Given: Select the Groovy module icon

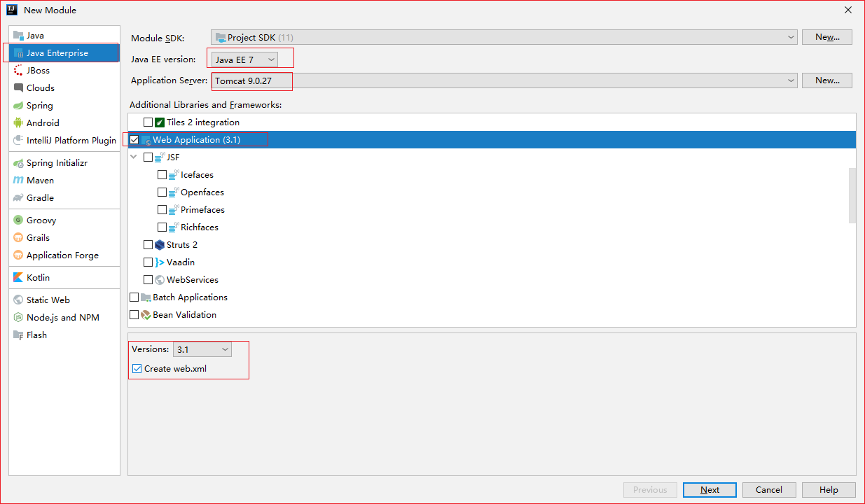Looking at the screenshot, I should point(19,220).
